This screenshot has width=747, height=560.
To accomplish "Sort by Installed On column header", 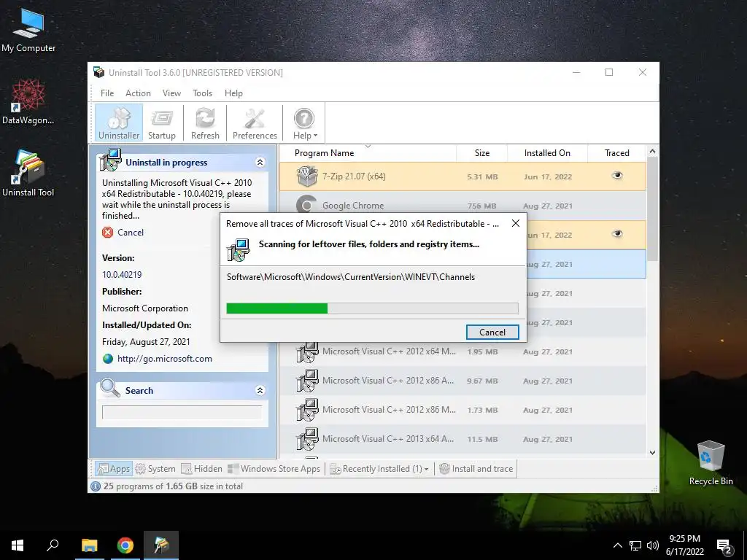I will [x=547, y=153].
